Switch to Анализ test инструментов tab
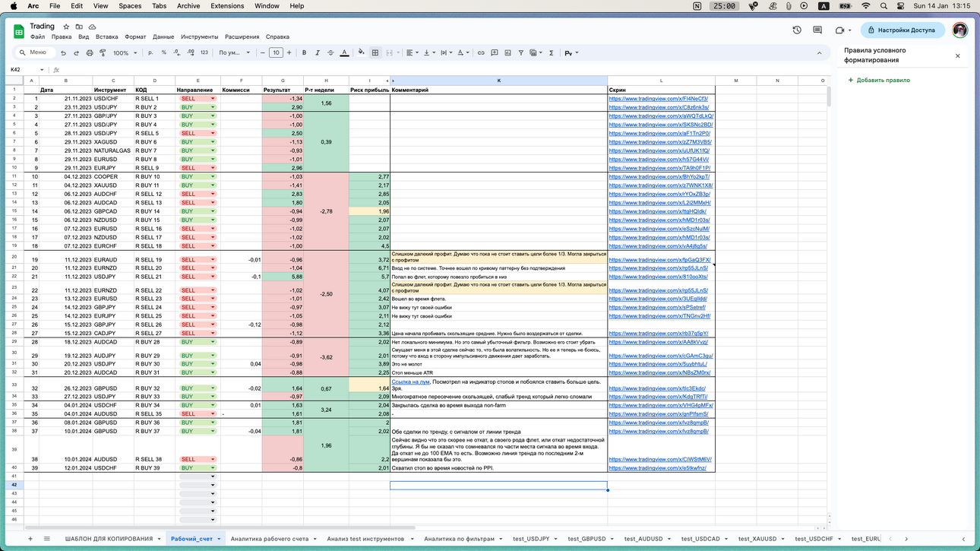 (x=365, y=539)
